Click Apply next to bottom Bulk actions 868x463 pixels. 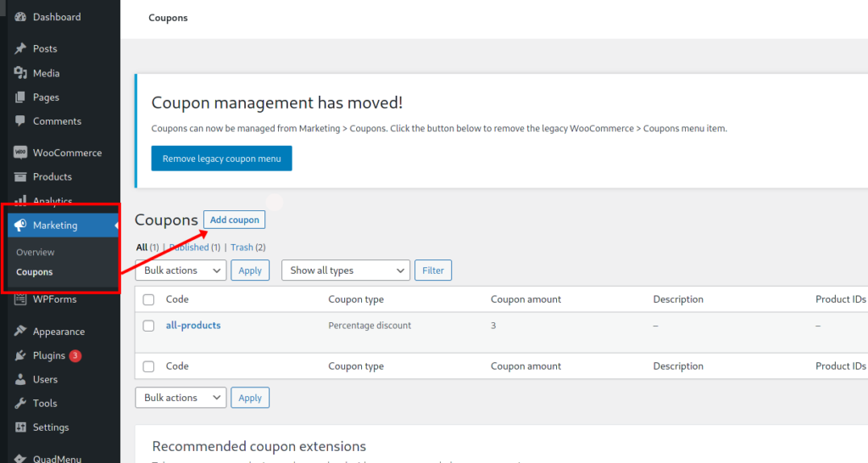(250, 398)
